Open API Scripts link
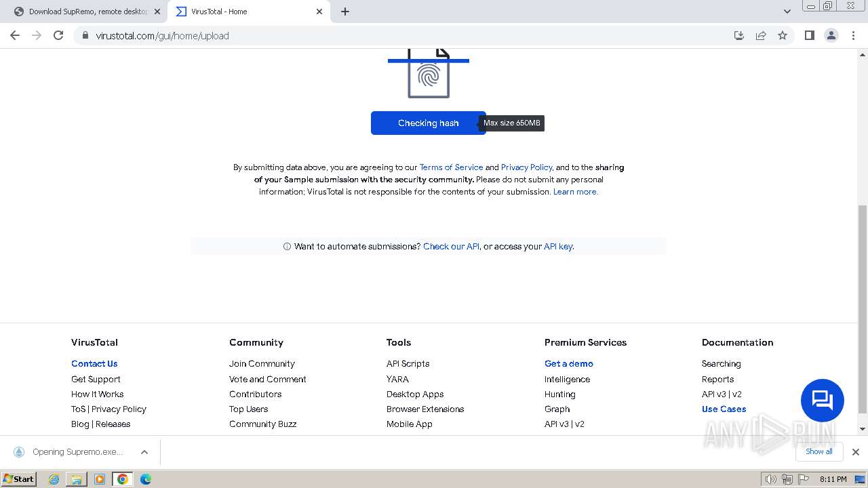This screenshot has width=868, height=488. click(x=408, y=364)
